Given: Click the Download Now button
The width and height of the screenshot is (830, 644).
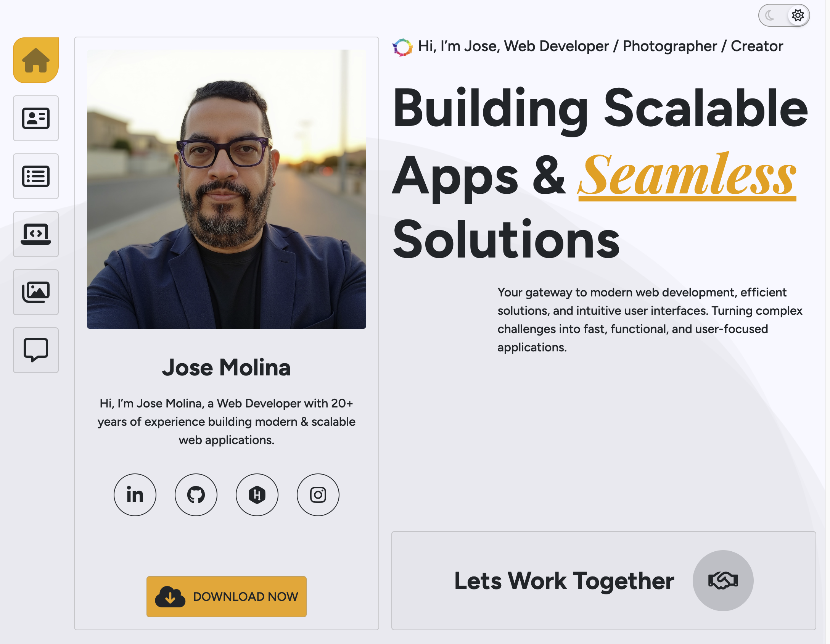Looking at the screenshot, I should pos(227,597).
